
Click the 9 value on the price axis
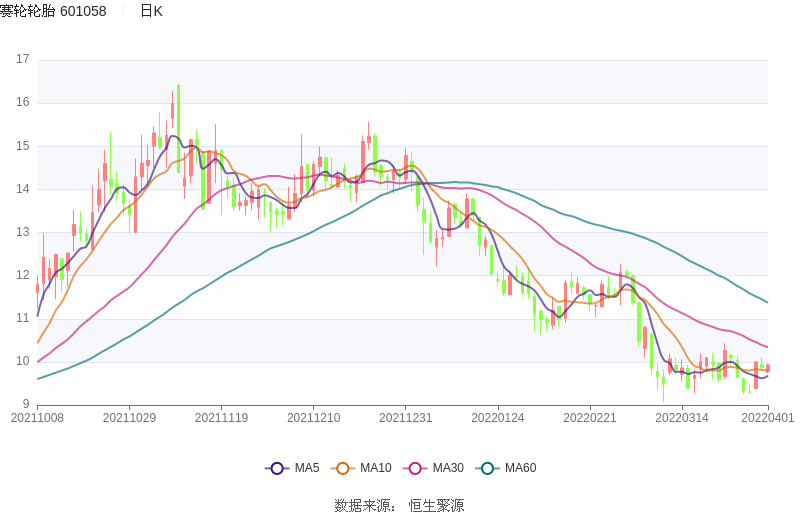[x=26, y=404]
